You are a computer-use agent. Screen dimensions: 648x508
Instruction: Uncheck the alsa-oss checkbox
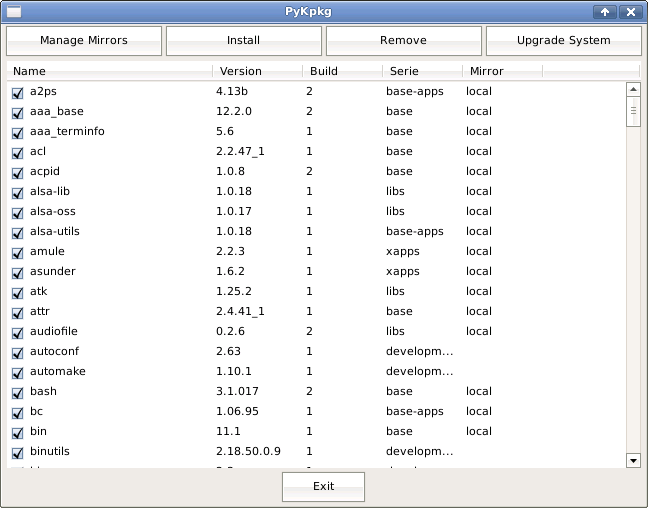click(17, 212)
